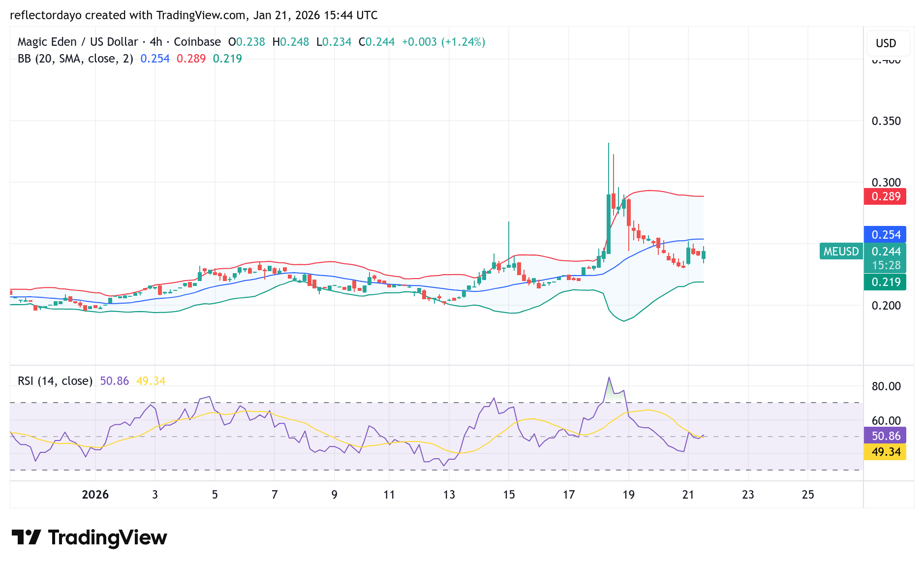Click the blue 0.254 basis label
Screen dimensions: 924x567
(885, 235)
